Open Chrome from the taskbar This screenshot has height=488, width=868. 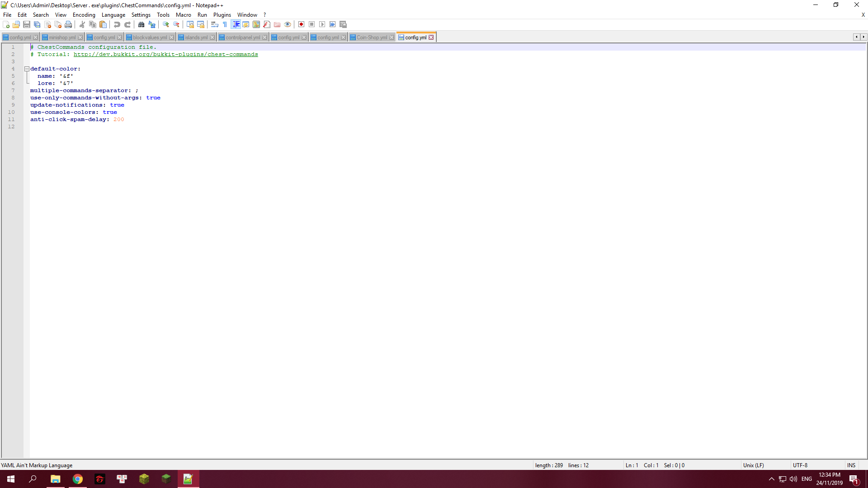point(78,479)
